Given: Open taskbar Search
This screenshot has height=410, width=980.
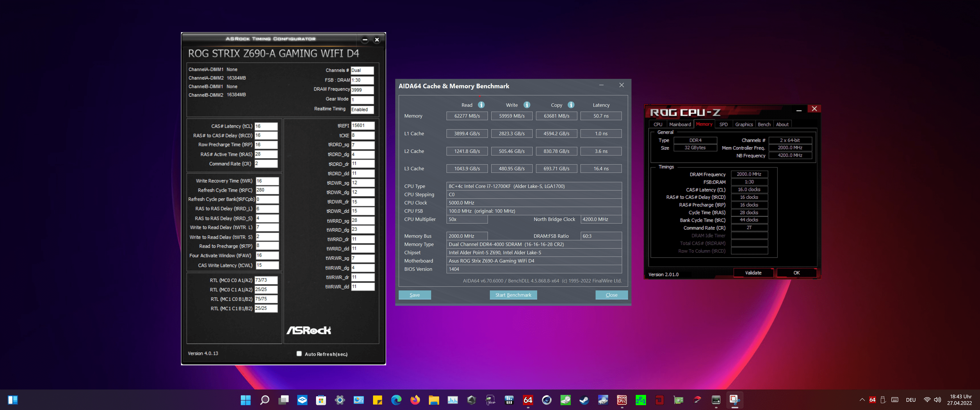Looking at the screenshot, I should 264,400.
